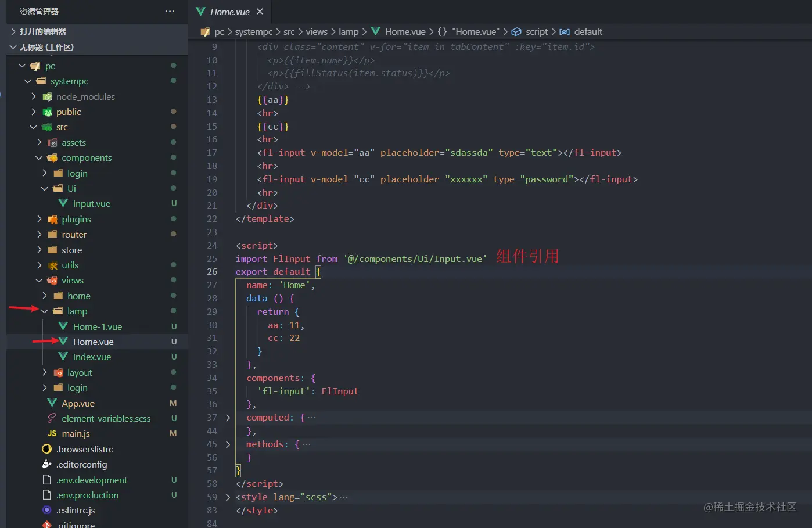
Task: Click the node_modules folder icon
Action: pyautogui.click(x=47, y=96)
